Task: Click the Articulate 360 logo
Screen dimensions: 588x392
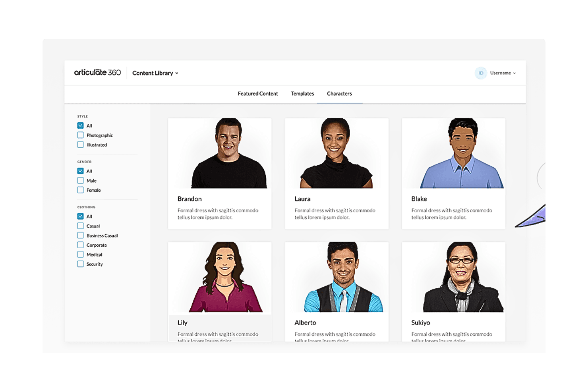Action: 97,73
